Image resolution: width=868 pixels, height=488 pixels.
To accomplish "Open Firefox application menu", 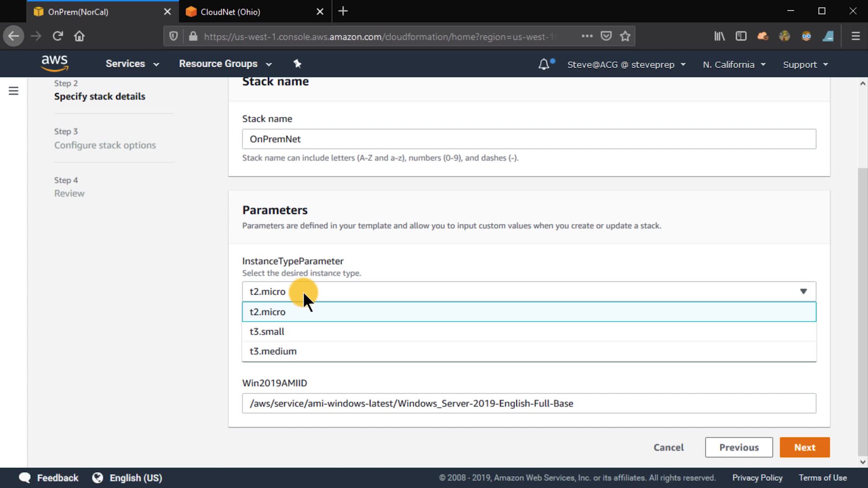I will [855, 36].
